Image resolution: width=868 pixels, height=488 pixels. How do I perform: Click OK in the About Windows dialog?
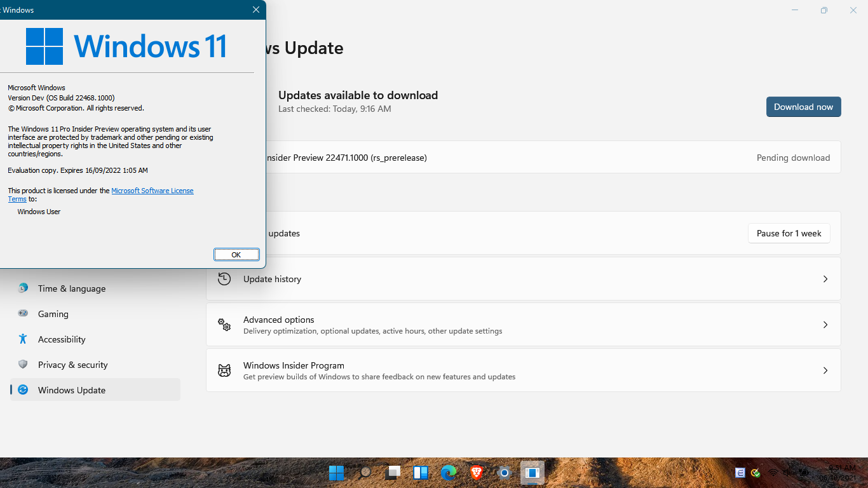click(236, 254)
